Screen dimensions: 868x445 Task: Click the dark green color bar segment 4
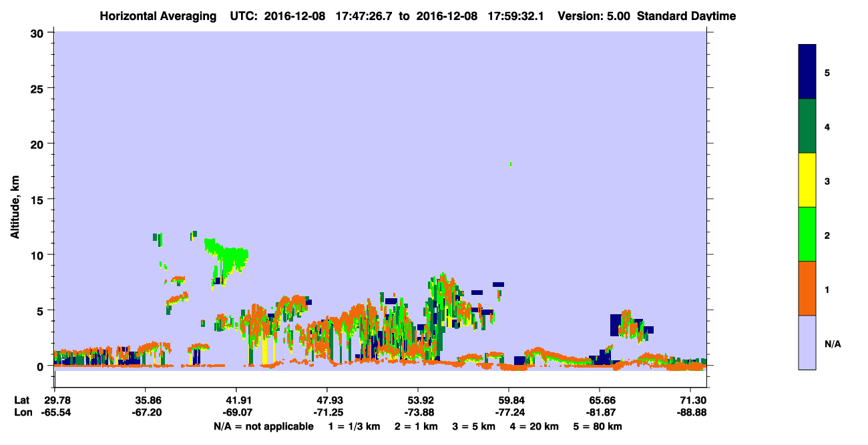click(807, 126)
